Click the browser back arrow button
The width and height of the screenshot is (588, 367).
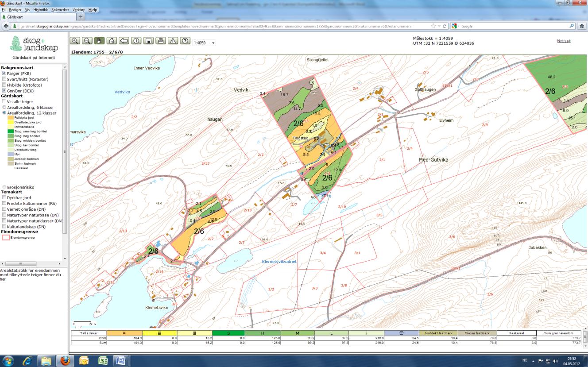point(5,26)
